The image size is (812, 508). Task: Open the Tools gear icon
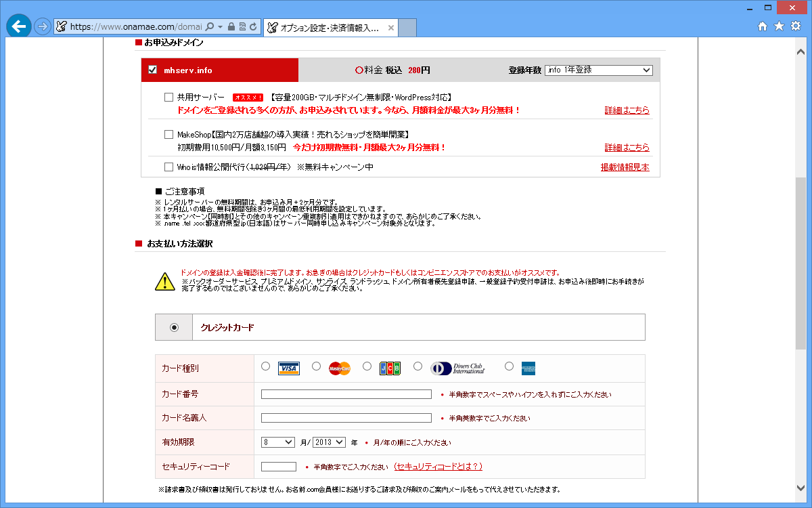[796, 26]
